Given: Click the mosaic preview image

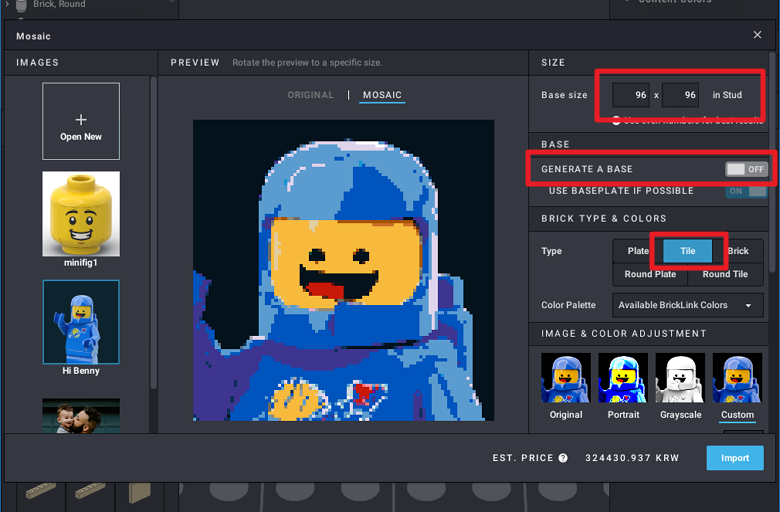Looking at the screenshot, I should point(343,270).
